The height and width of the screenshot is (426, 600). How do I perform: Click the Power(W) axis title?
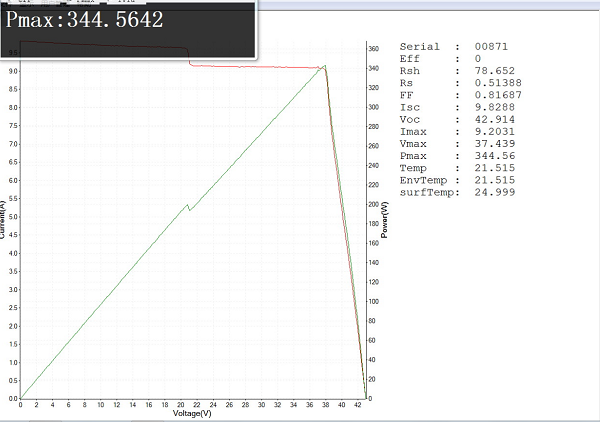point(384,220)
